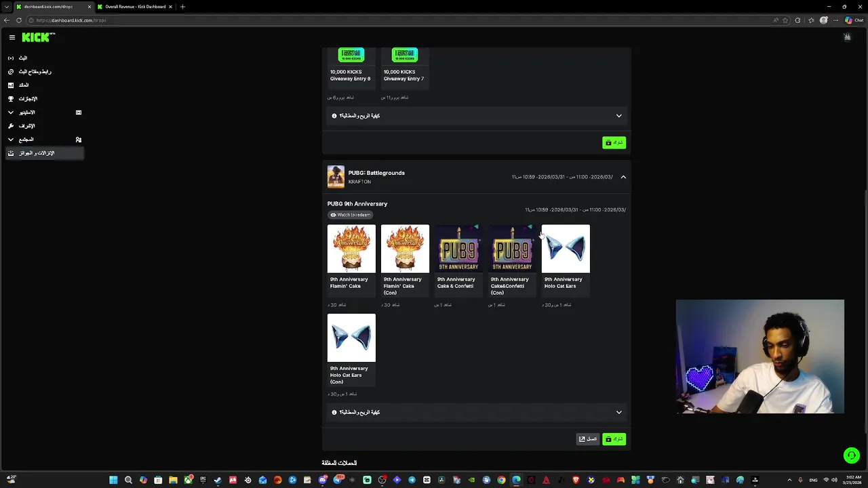
Task: Collapse the PUBG: Battlegrounds campaign chevron
Action: click(x=623, y=177)
